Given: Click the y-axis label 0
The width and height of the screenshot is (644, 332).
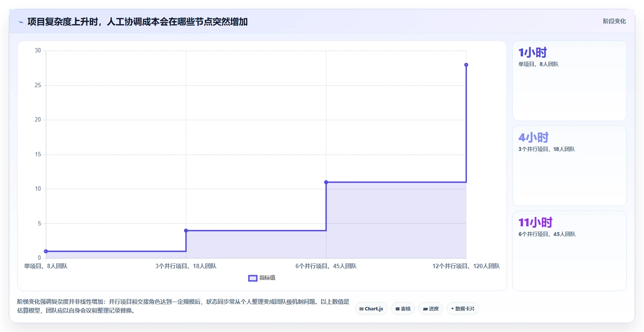Looking at the screenshot, I should click(39, 258).
